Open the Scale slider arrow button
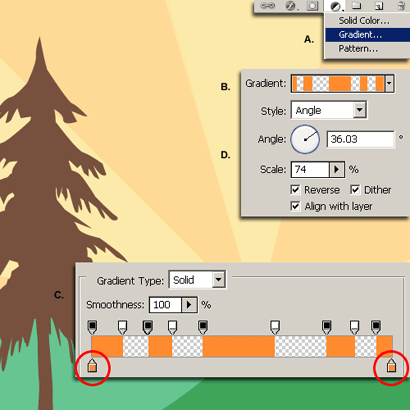Image resolution: width=410 pixels, height=410 pixels. point(337,170)
